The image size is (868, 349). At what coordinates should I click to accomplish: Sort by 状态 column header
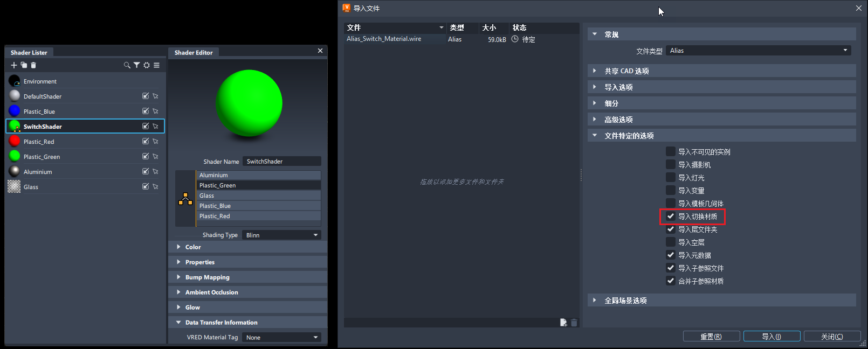(544, 27)
